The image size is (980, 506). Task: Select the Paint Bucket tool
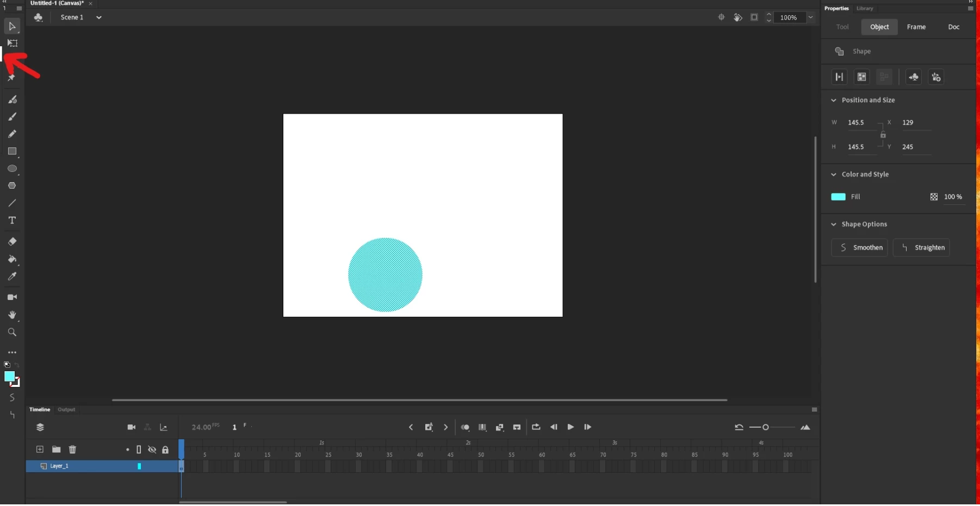click(12, 259)
